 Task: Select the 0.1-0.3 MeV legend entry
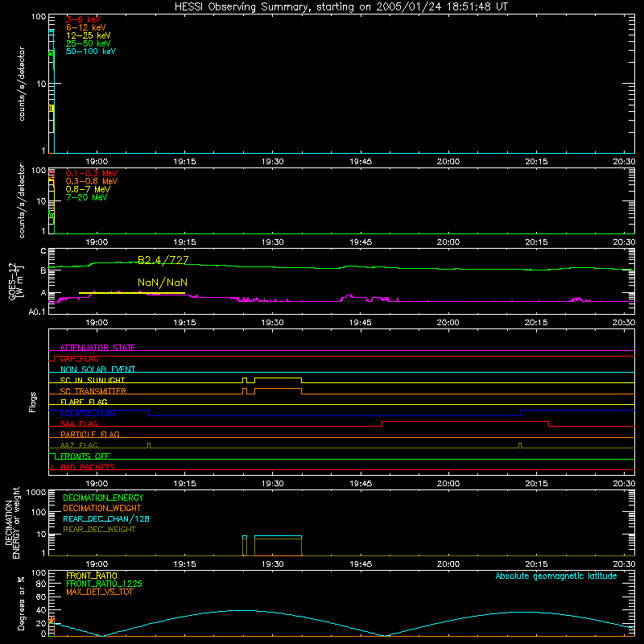(x=92, y=173)
